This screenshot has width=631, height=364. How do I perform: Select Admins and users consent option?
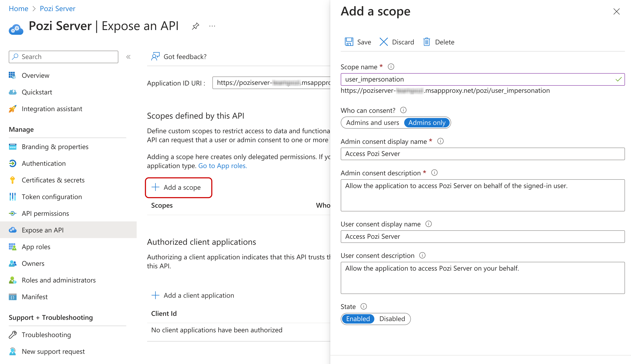(x=372, y=123)
